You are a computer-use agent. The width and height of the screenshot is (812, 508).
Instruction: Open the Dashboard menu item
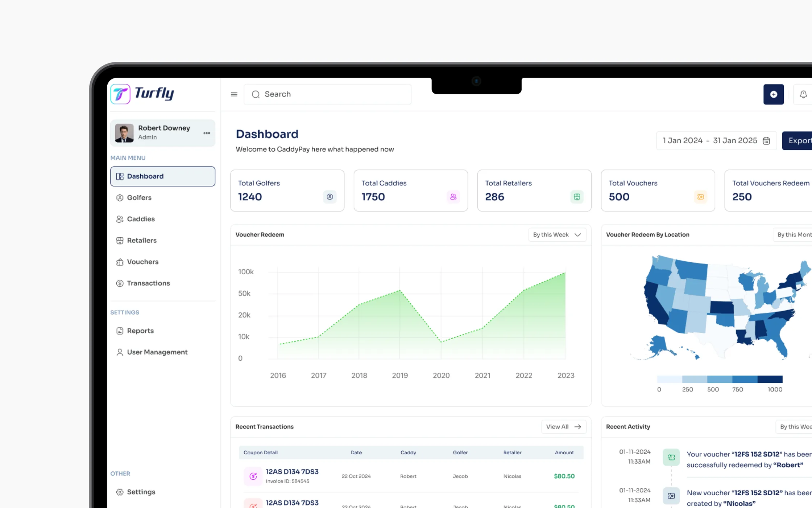click(163, 176)
